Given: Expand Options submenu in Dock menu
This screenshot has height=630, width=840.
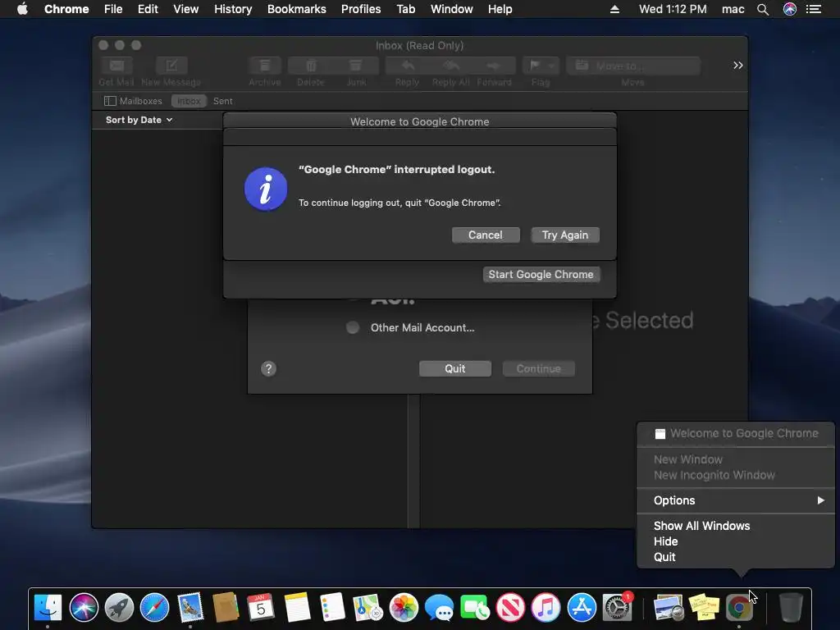Looking at the screenshot, I should tap(736, 500).
